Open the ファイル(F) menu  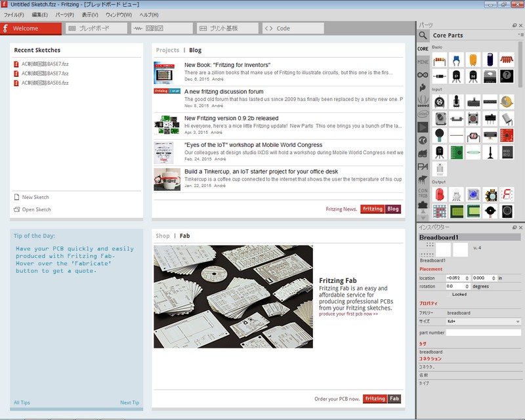[x=14, y=14]
